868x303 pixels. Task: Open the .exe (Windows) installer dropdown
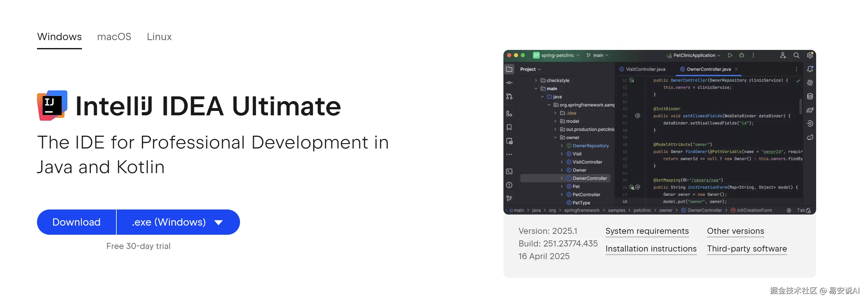178,222
